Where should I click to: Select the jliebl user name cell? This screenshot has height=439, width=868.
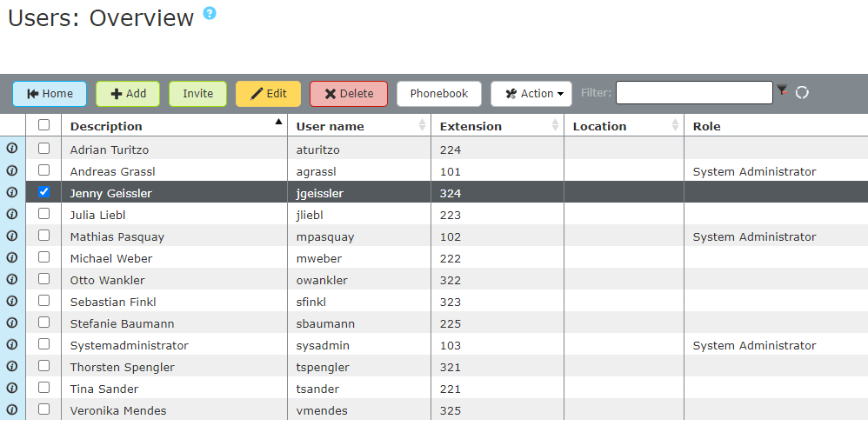359,215
